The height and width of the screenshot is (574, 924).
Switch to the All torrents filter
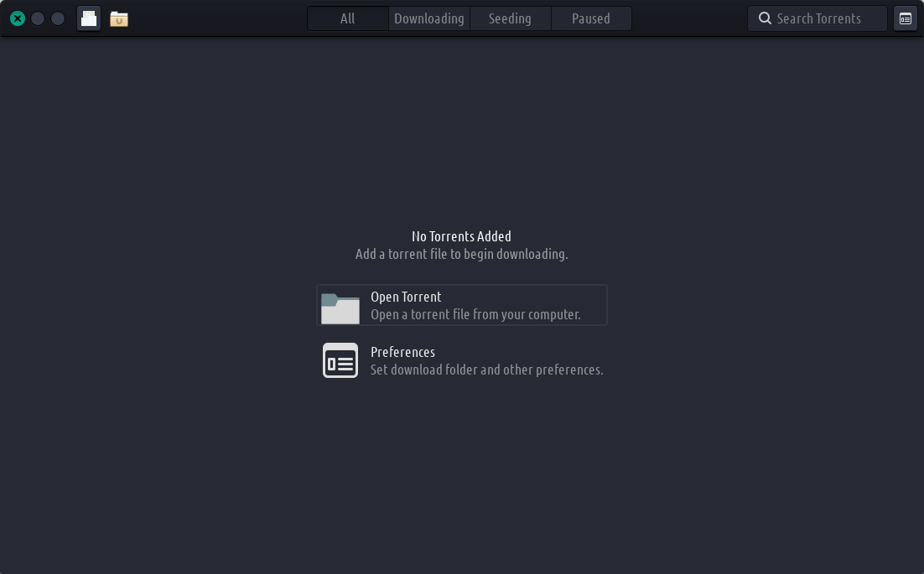(x=348, y=18)
